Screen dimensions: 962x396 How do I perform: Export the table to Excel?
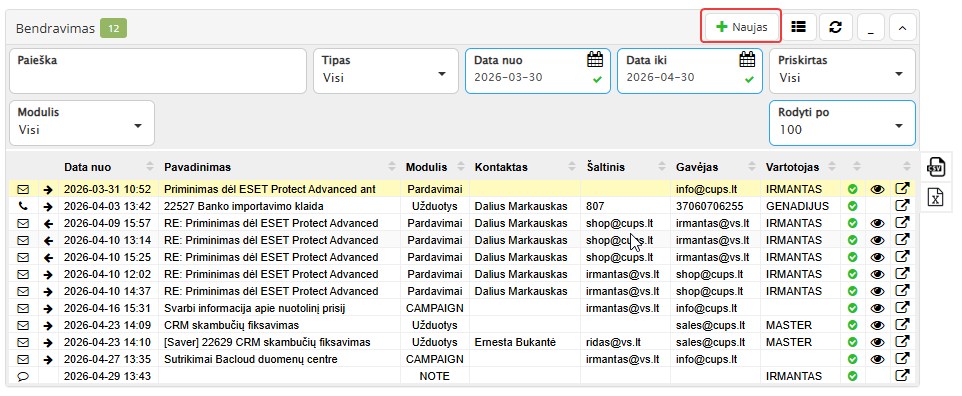935,198
